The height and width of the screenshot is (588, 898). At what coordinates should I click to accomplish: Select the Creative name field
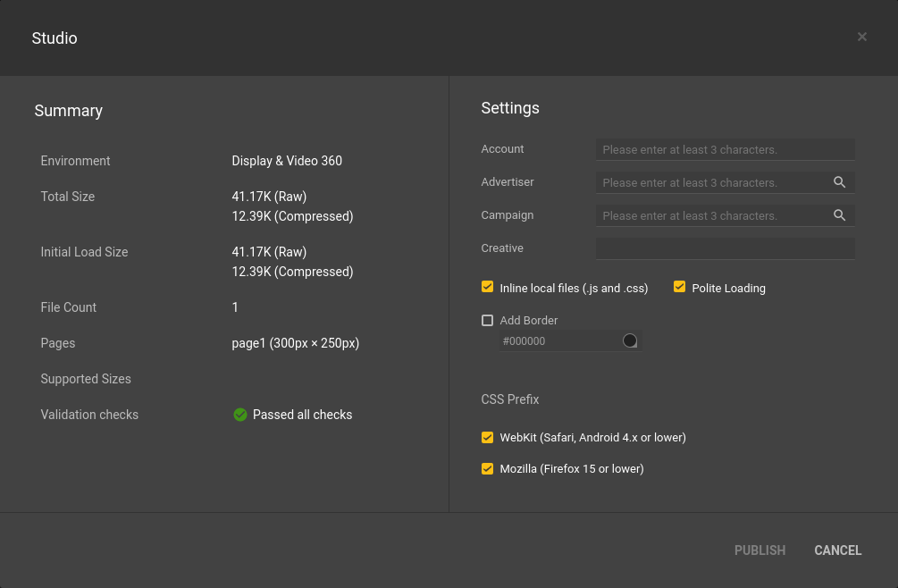pos(724,248)
